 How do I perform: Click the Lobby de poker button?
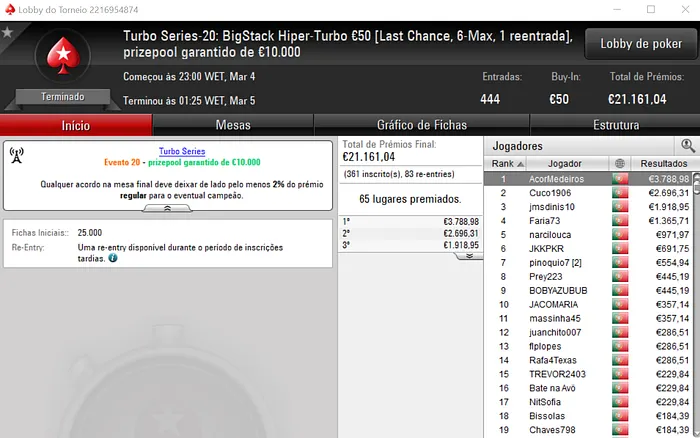click(641, 44)
